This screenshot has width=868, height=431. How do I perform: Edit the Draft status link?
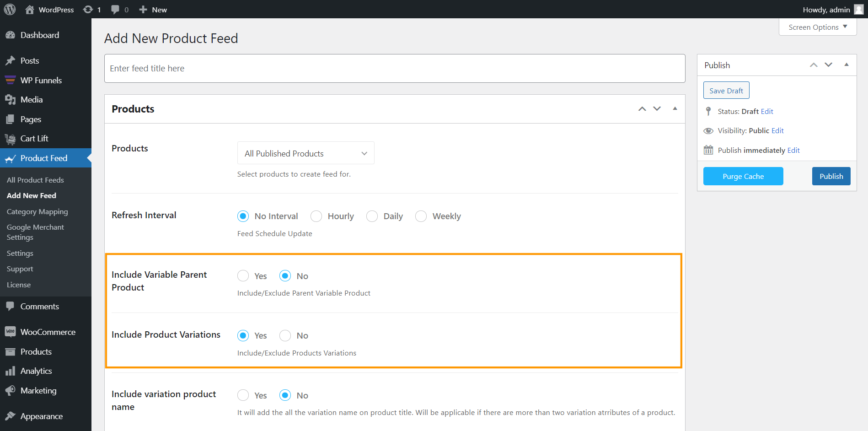coord(767,112)
